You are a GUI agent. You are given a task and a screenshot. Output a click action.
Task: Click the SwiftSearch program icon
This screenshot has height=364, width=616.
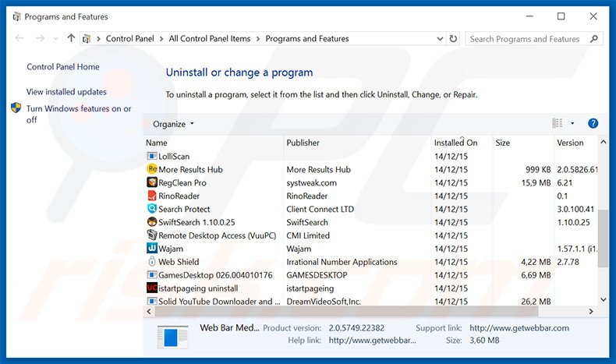click(151, 222)
